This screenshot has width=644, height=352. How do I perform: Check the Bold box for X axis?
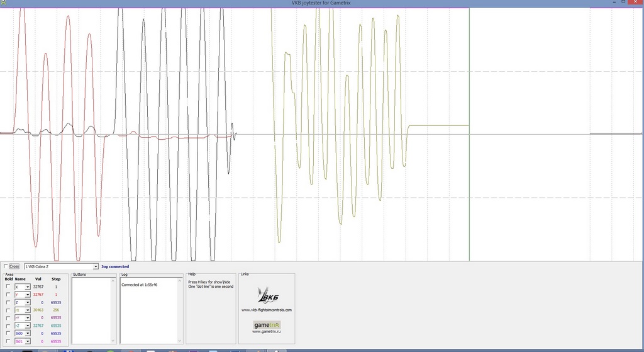tap(8, 287)
